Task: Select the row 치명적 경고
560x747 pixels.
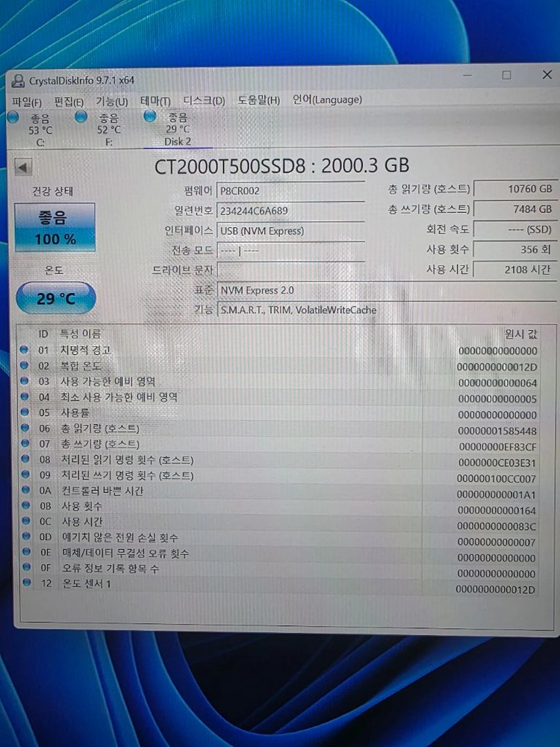Action: [x=280, y=350]
